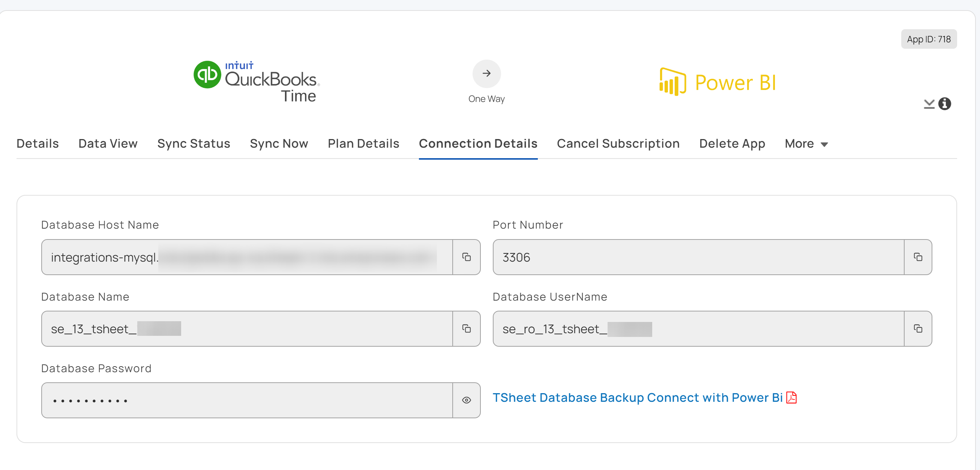Copy the Database Host Name value
The height and width of the screenshot is (470, 980).
467,257
